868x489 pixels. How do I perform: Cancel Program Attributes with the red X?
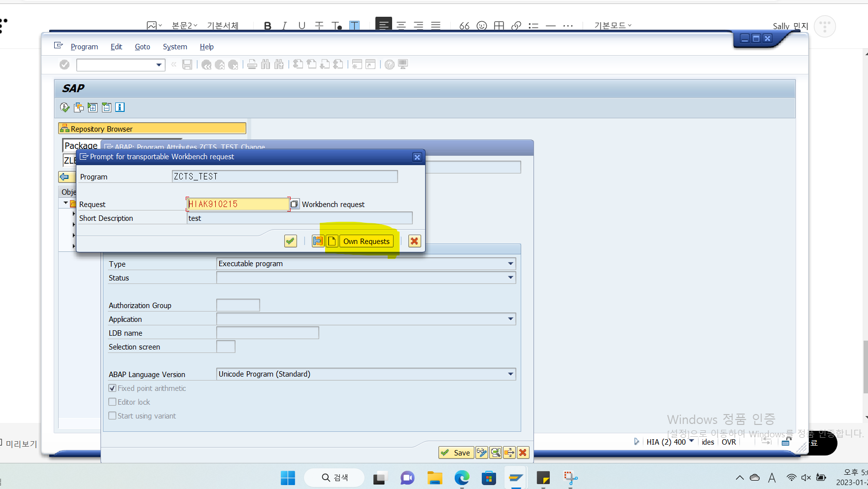click(523, 453)
